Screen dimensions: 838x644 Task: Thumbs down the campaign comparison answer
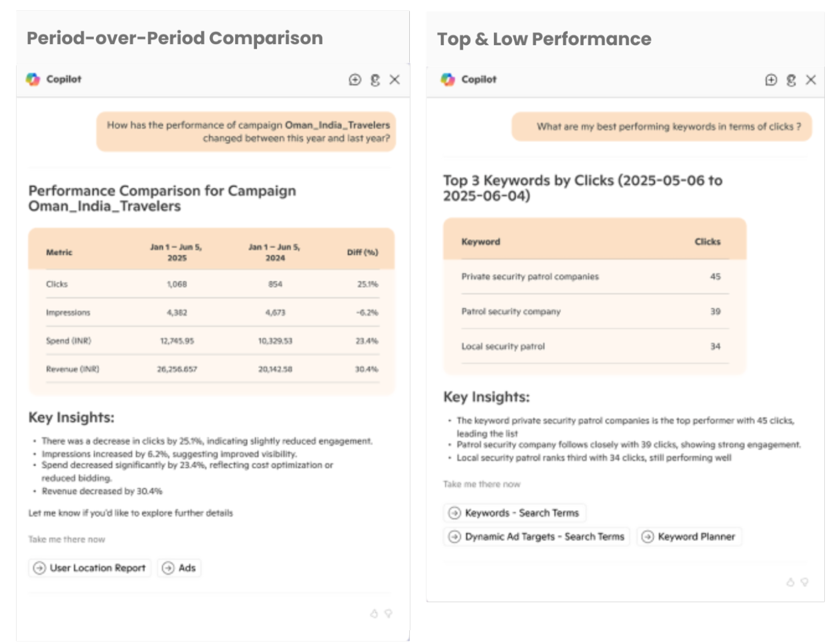point(389,613)
